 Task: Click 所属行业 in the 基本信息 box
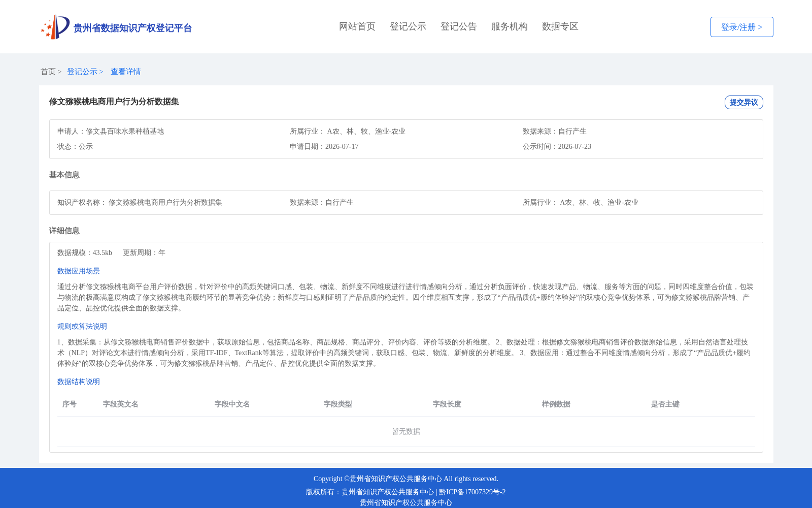click(581, 202)
